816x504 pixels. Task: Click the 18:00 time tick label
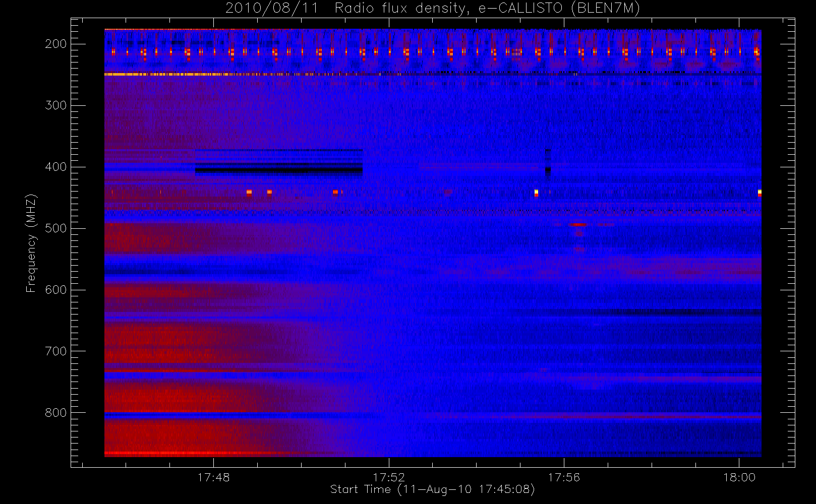(739, 477)
